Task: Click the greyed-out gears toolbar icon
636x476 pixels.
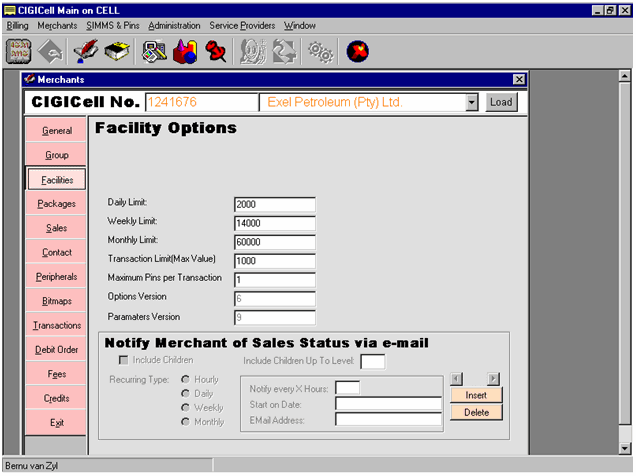Action: click(320, 52)
